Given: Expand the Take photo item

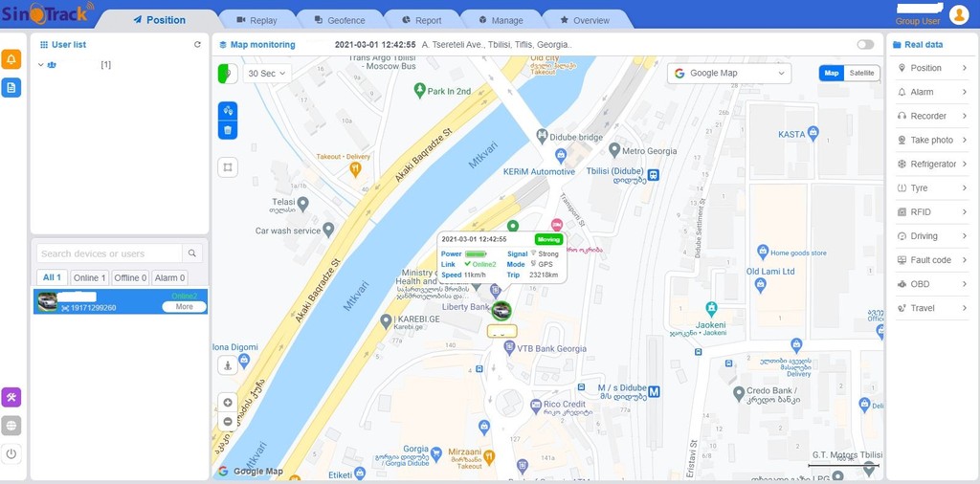Looking at the screenshot, I should 932,140.
